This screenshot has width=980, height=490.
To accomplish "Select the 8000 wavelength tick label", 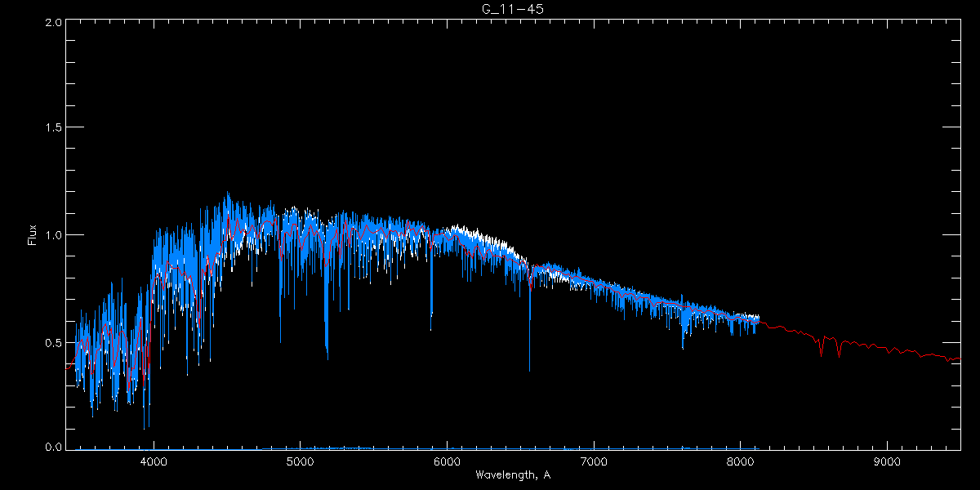I will (x=740, y=461).
